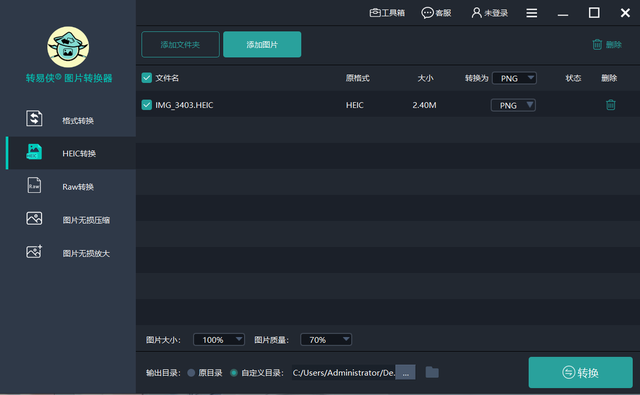The height and width of the screenshot is (395, 640).
Task: Minimize the window
Action: pos(563,15)
